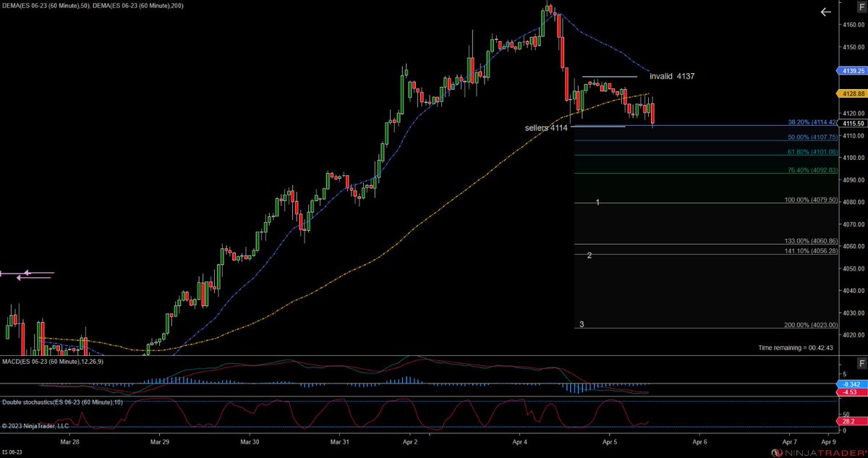The width and height of the screenshot is (868, 458).
Task: Click the Apr 9 date on the time axis
Action: point(829,441)
